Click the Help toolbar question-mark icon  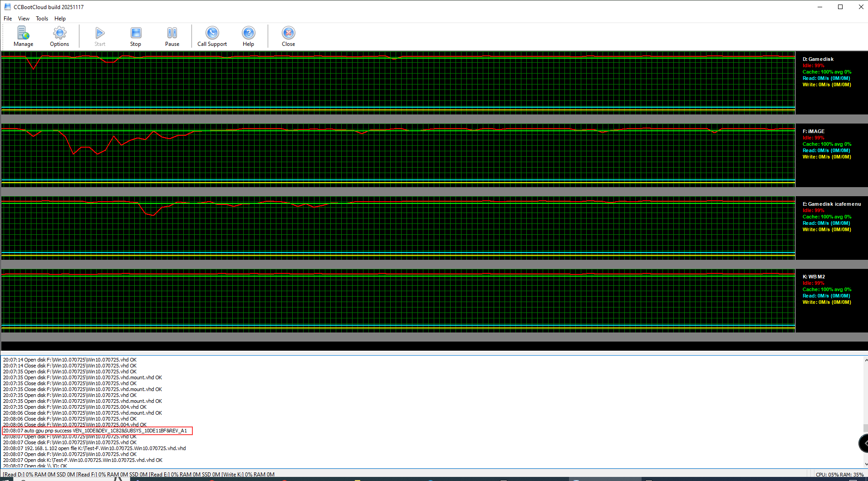pyautogui.click(x=248, y=36)
